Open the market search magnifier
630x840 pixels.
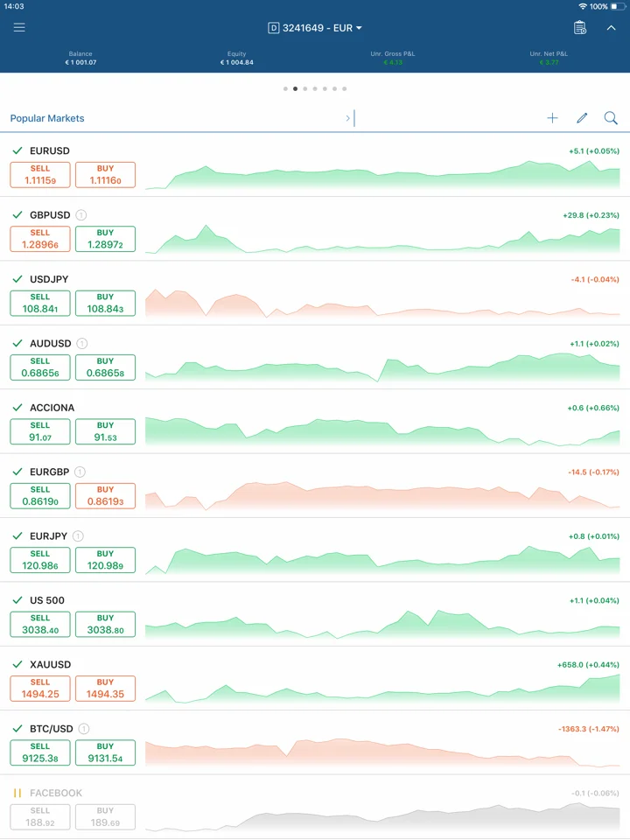point(611,118)
